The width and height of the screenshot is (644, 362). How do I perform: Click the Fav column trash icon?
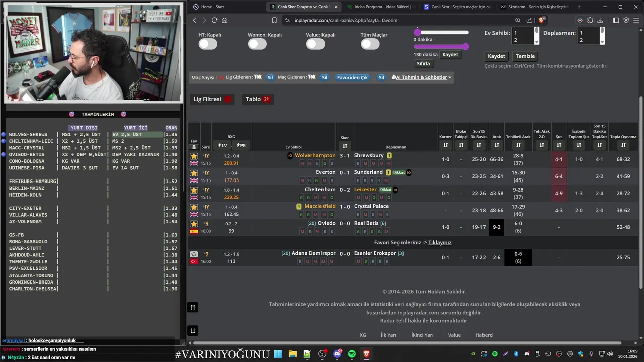(194, 147)
